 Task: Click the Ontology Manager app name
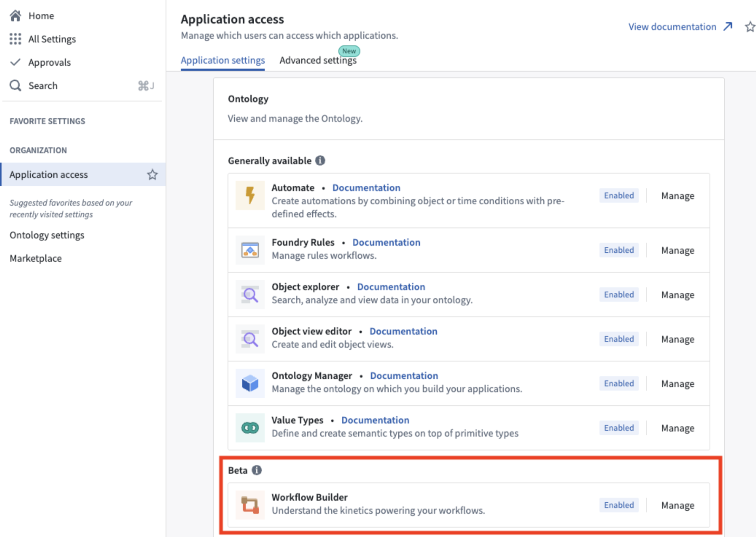[312, 376]
